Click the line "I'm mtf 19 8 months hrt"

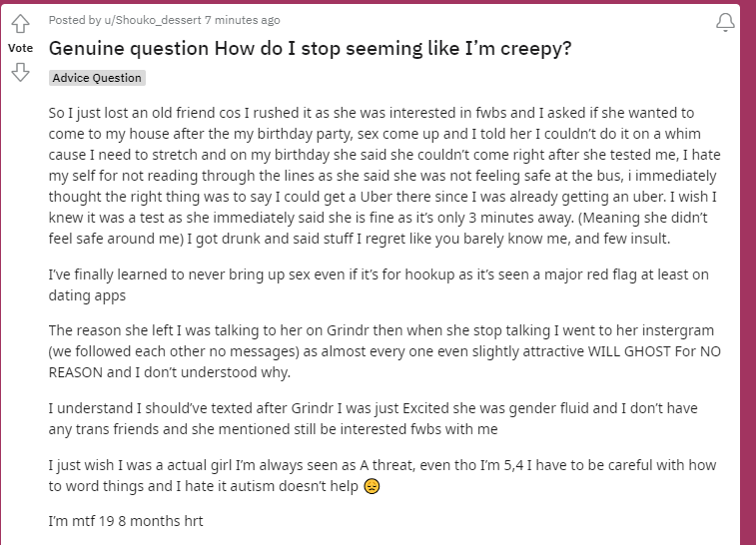126,521
